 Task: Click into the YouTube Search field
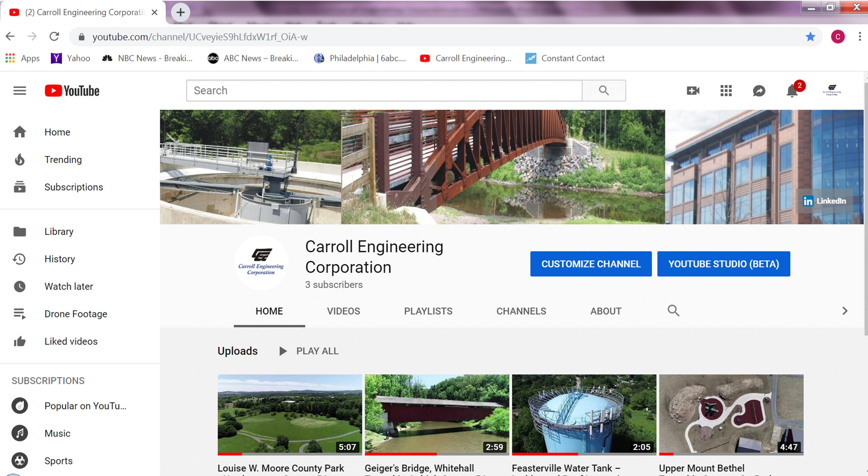click(x=384, y=91)
